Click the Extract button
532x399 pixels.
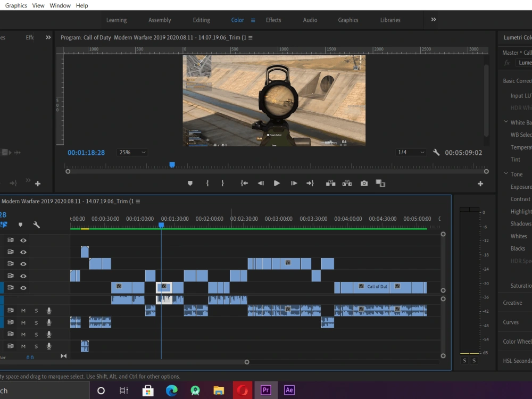tap(347, 184)
